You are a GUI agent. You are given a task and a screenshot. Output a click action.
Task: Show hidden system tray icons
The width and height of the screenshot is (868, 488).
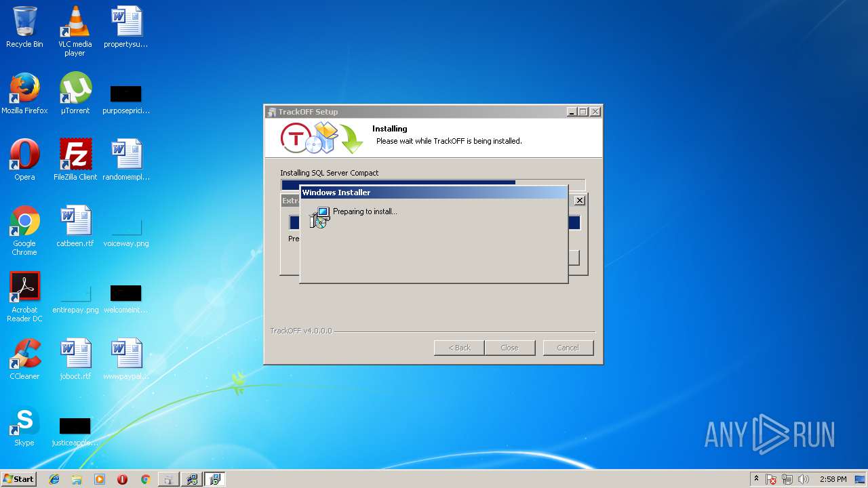(x=756, y=479)
